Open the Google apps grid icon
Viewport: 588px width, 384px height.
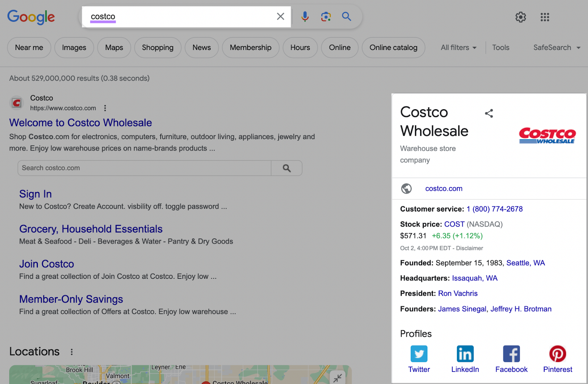[x=545, y=17]
